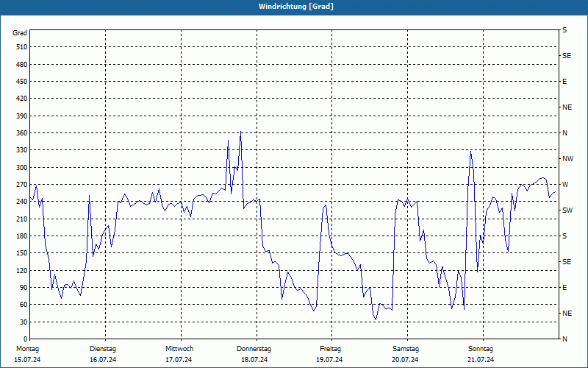
Task: Click the "NE" compass label at 405 degrees
Action: (x=567, y=107)
